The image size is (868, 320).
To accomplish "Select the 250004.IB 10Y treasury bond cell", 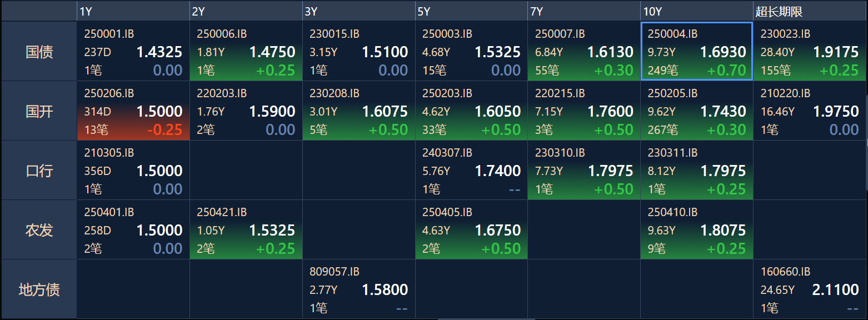I will click(697, 52).
